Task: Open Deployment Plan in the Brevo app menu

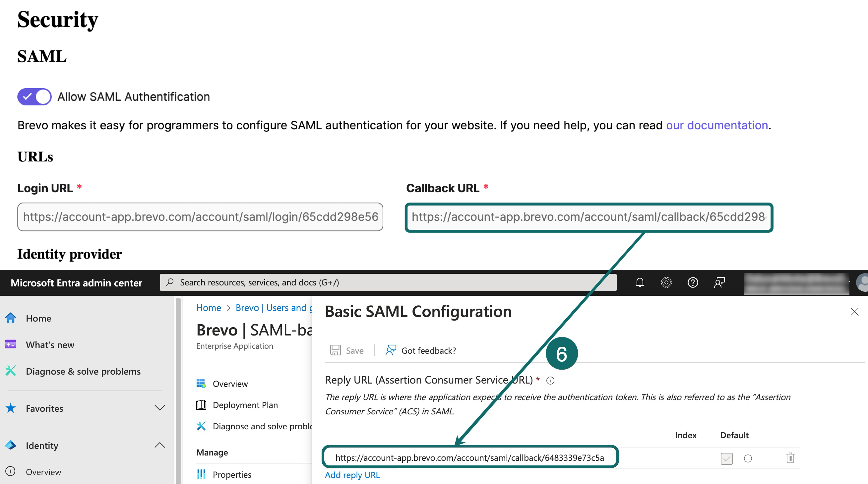Action: click(245, 405)
